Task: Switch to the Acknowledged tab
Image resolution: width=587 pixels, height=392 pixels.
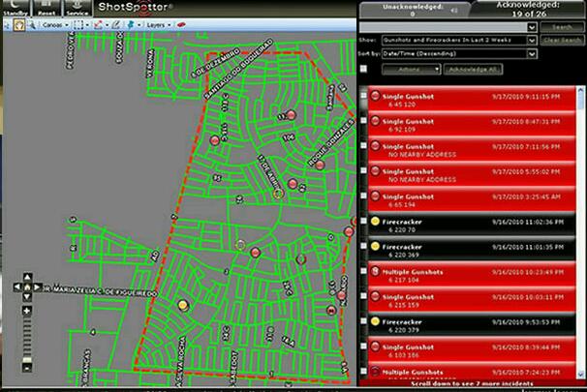Action: pos(529,10)
